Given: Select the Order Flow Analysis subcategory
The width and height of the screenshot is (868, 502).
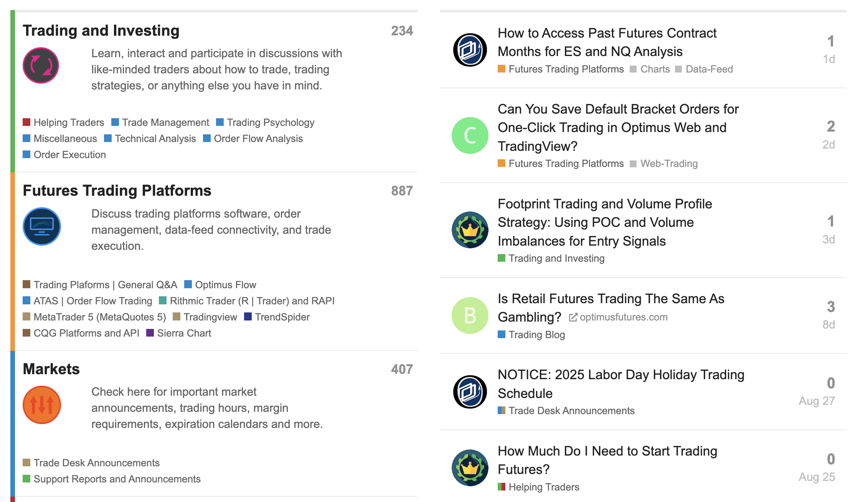Looking at the screenshot, I should 258,139.
